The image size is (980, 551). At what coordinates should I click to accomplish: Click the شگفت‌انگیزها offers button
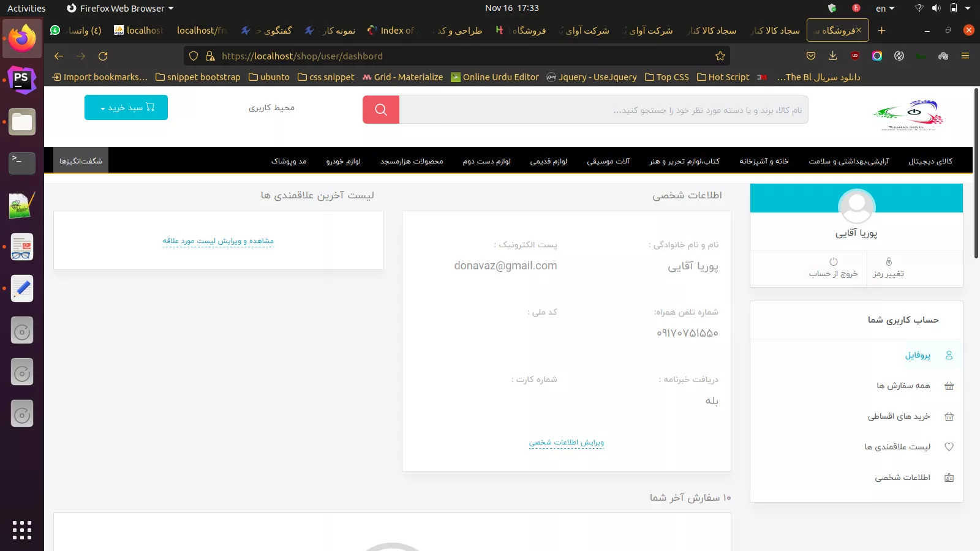pyautogui.click(x=81, y=160)
